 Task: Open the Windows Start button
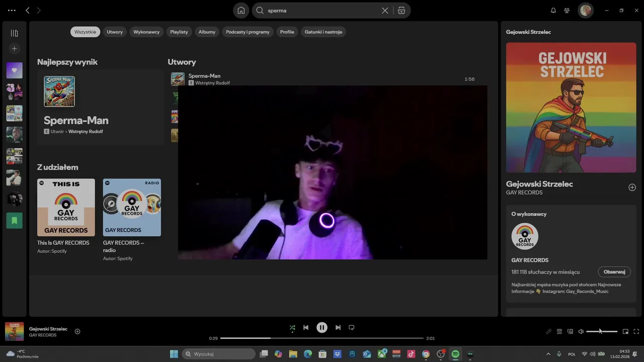pyautogui.click(x=174, y=354)
